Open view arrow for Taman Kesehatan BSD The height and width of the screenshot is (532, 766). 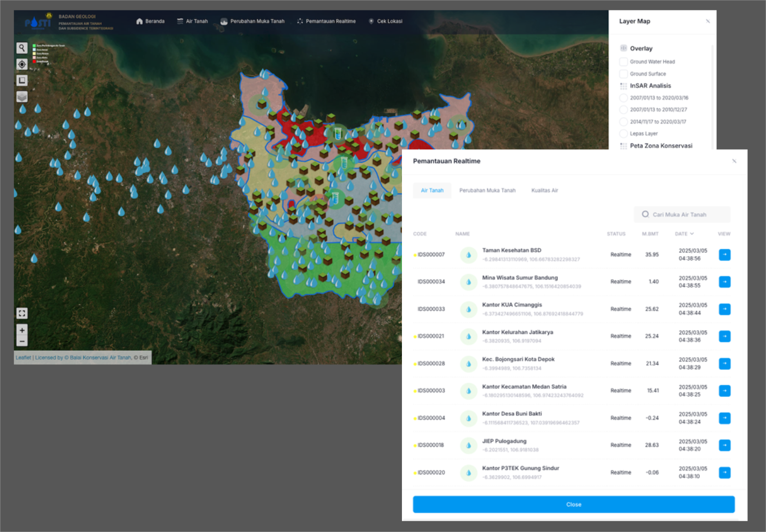click(x=724, y=255)
